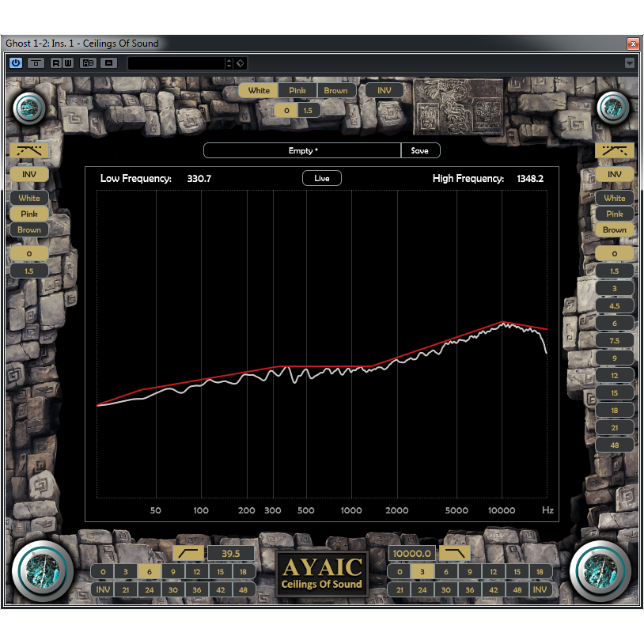Click the preset browser diamond selector
The width and height of the screenshot is (644, 644).
click(240, 63)
